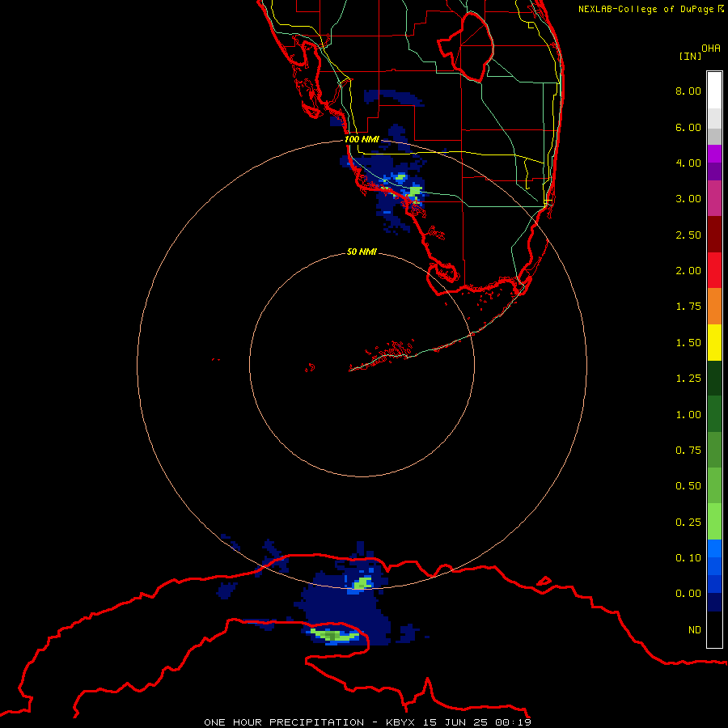Click the 'OHA' product label
This screenshot has width=728, height=728.
click(x=711, y=49)
